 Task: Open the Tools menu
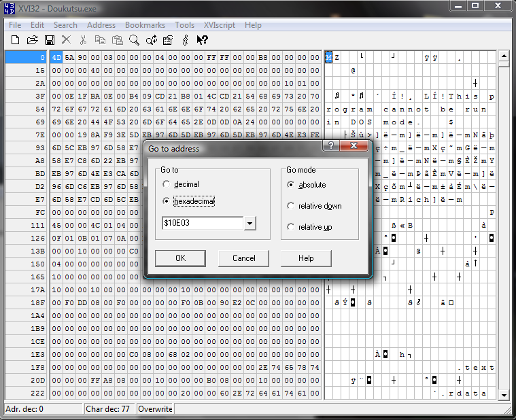(185, 25)
